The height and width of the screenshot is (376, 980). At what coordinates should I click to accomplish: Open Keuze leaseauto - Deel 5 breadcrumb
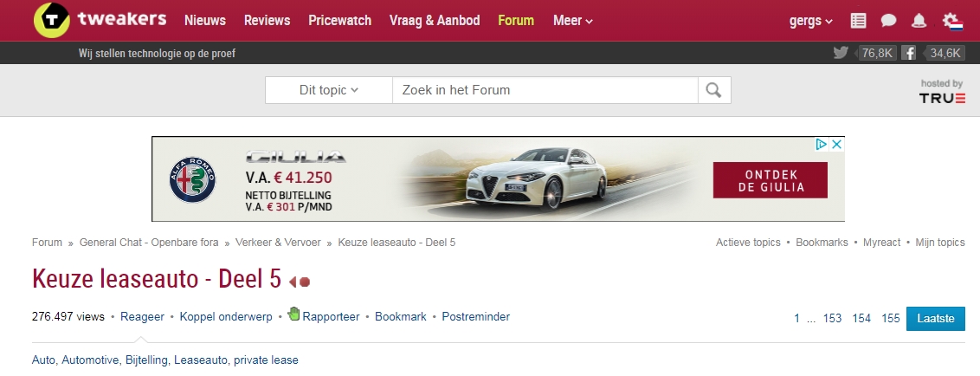[x=397, y=242]
